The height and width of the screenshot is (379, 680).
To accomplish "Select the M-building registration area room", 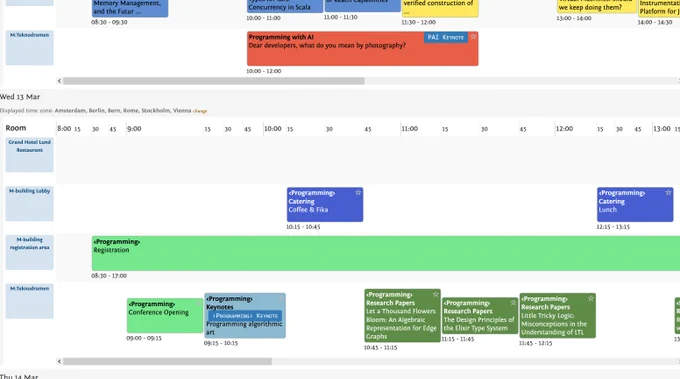I will 29,253.
